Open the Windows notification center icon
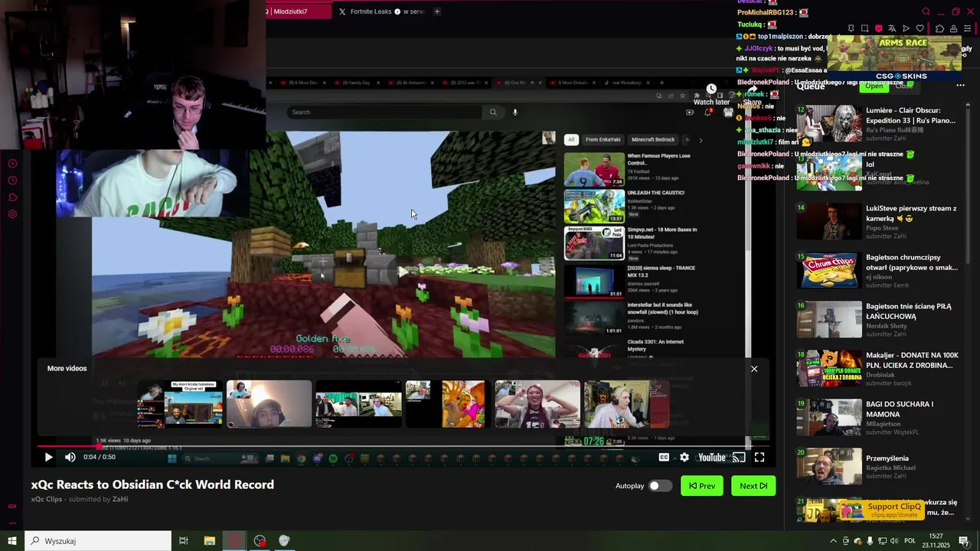The image size is (980, 551). (964, 541)
